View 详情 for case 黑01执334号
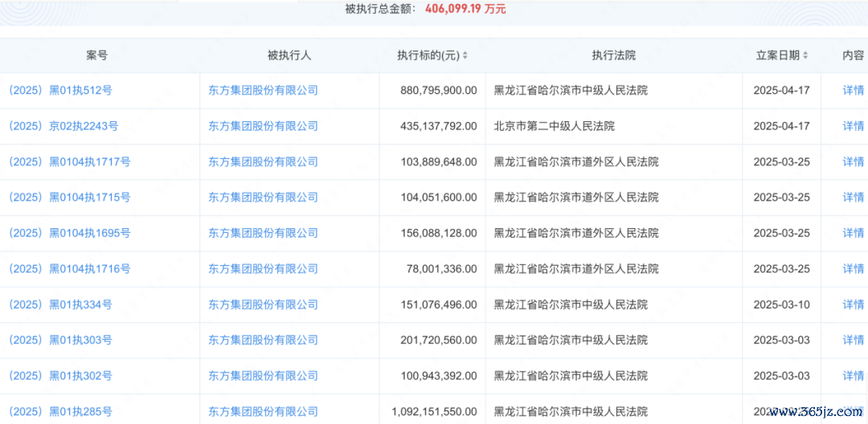The height and width of the screenshot is (424, 868). coord(853,304)
